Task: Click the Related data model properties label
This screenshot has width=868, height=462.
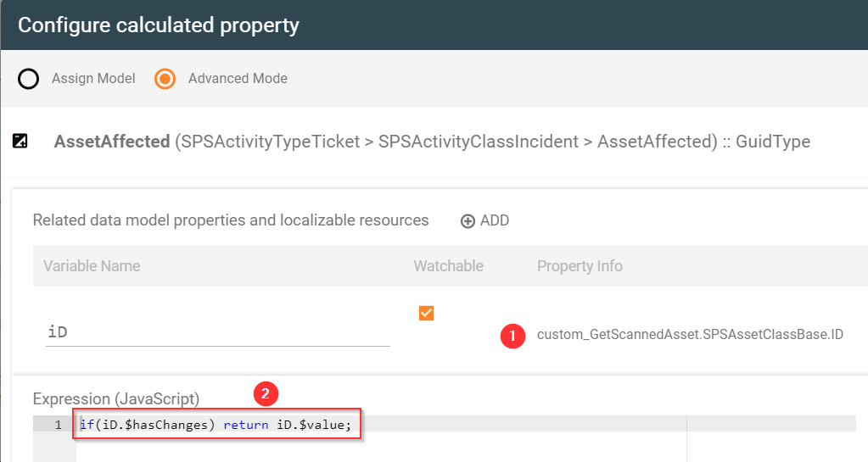Action: point(231,220)
